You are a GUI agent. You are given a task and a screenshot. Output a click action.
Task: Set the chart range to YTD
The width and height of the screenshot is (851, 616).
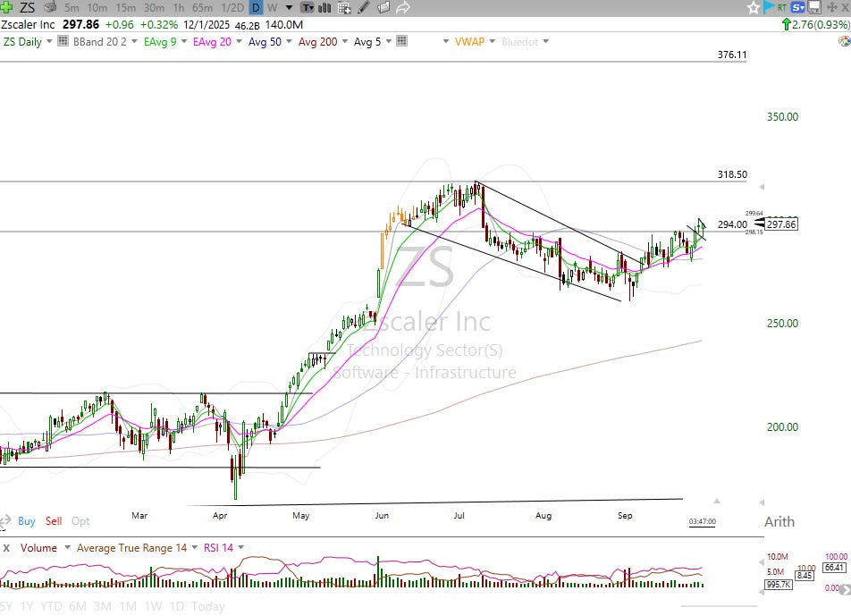(x=51, y=606)
